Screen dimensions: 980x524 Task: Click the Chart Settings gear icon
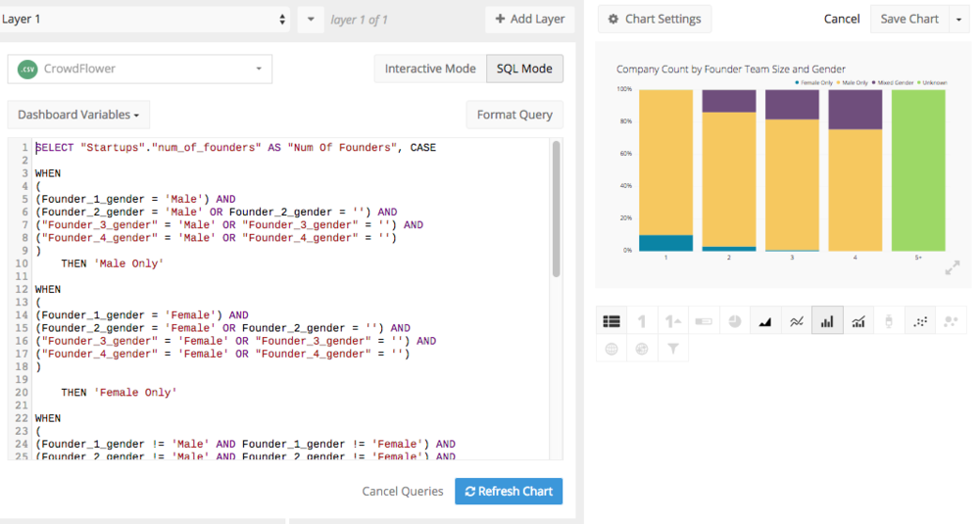click(613, 19)
